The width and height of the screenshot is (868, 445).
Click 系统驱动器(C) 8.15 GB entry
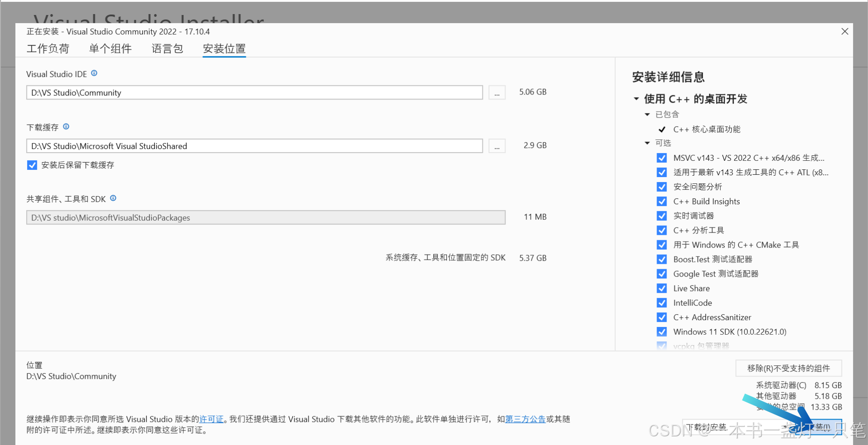coord(799,385)
